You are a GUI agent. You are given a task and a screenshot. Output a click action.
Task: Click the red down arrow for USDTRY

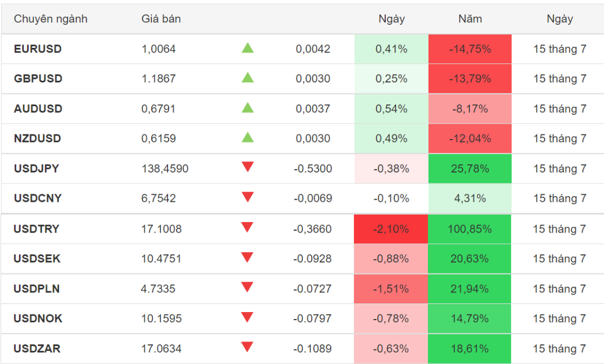[x=247, y=228]
